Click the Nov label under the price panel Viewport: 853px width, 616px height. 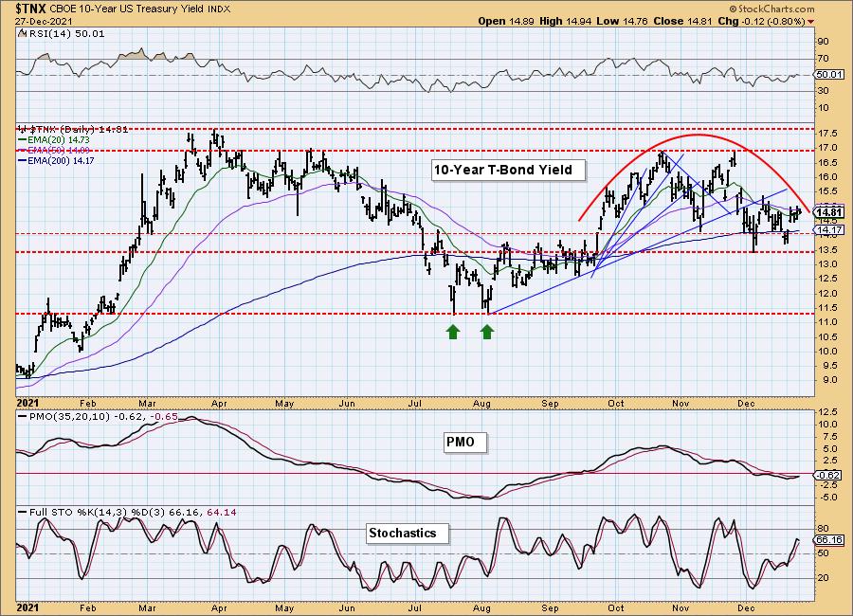(x=681, y=404)
